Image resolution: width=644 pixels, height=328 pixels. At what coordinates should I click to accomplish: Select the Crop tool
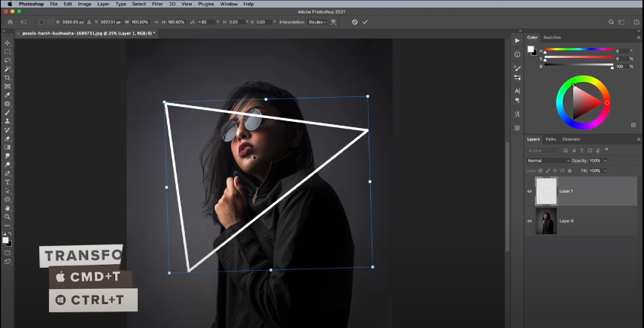coord(8,77)
